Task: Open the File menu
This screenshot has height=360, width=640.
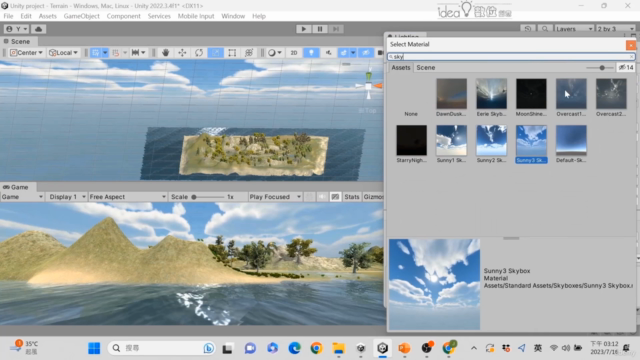Action: [8, 16]
